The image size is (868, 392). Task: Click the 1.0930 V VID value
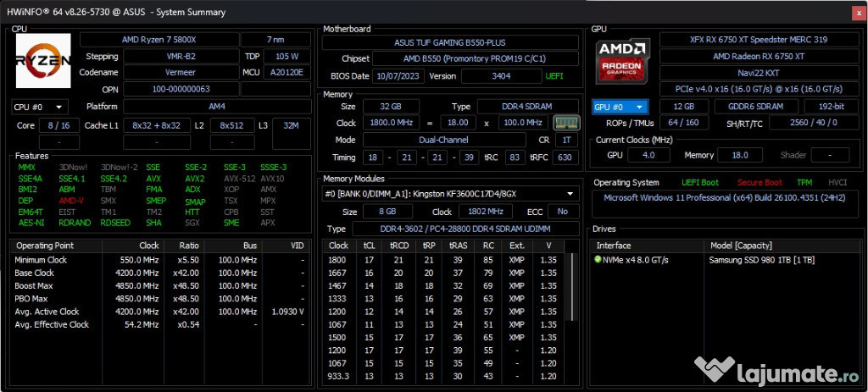288,312
